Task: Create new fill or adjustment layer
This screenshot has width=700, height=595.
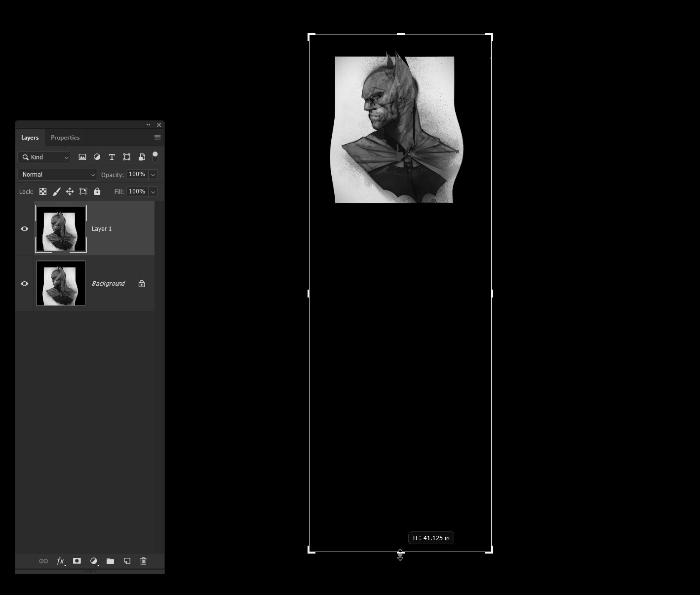Action: pyautogui.click(x=94, y=561)
